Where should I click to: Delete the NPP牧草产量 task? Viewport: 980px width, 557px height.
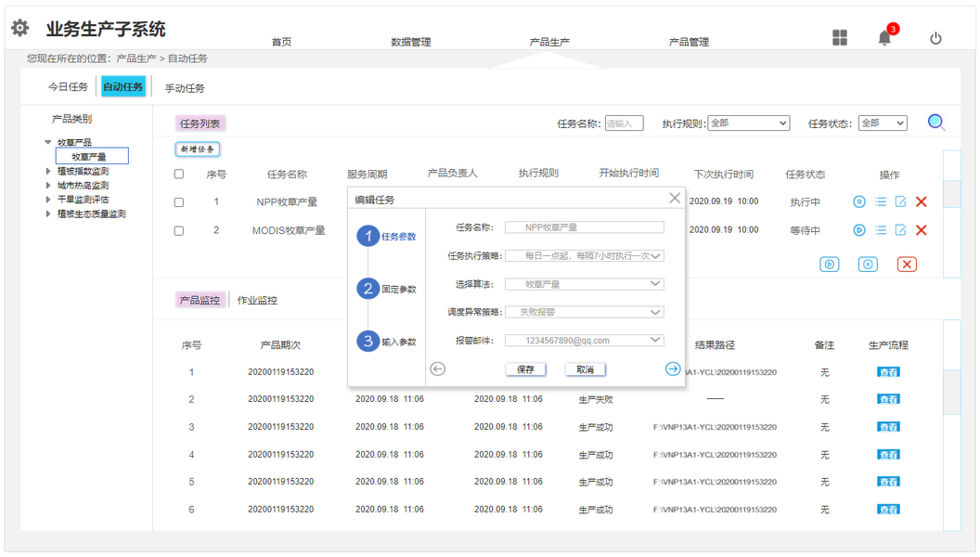click(922, 201)
